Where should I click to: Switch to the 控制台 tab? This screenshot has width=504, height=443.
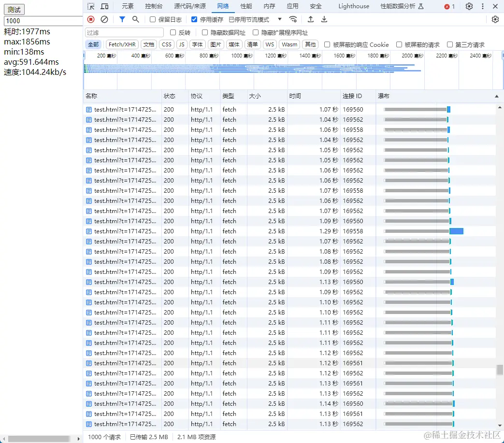tap(154, 6)
